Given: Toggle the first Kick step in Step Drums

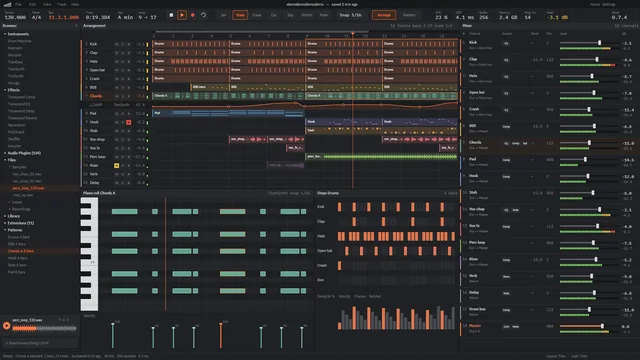Looking at the screenshot, I should click(x=340, y=207).
